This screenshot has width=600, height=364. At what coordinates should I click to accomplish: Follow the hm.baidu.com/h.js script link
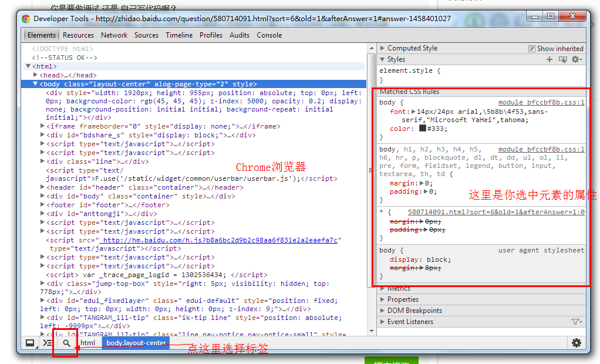pyautogui.click(x=218, y=240)
